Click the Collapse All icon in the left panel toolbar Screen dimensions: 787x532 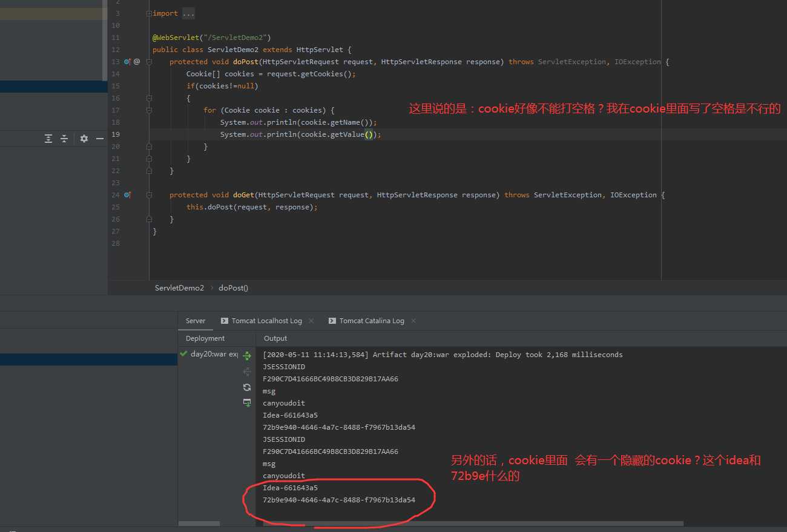(64, 139)
